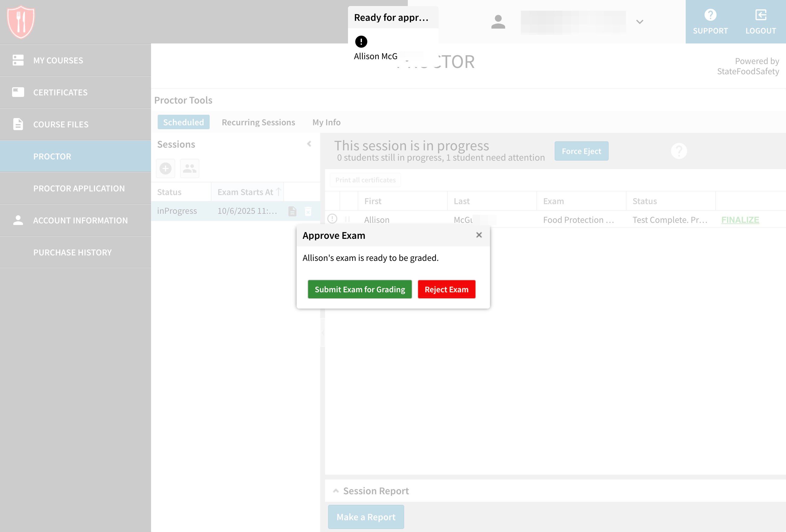Open the My Info tab
Image resolution: width=786 pixels, height=532 pixels.
point(326,122)
